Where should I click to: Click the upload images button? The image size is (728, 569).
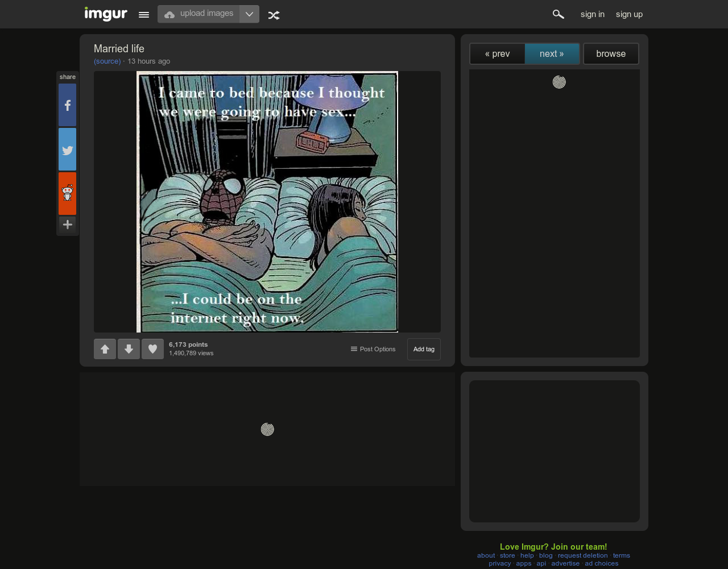(198, 14)
